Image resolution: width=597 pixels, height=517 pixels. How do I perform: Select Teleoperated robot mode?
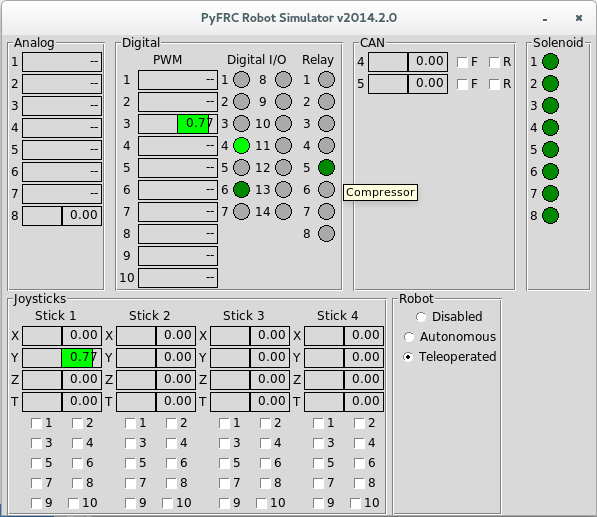(x=408, y=357)
